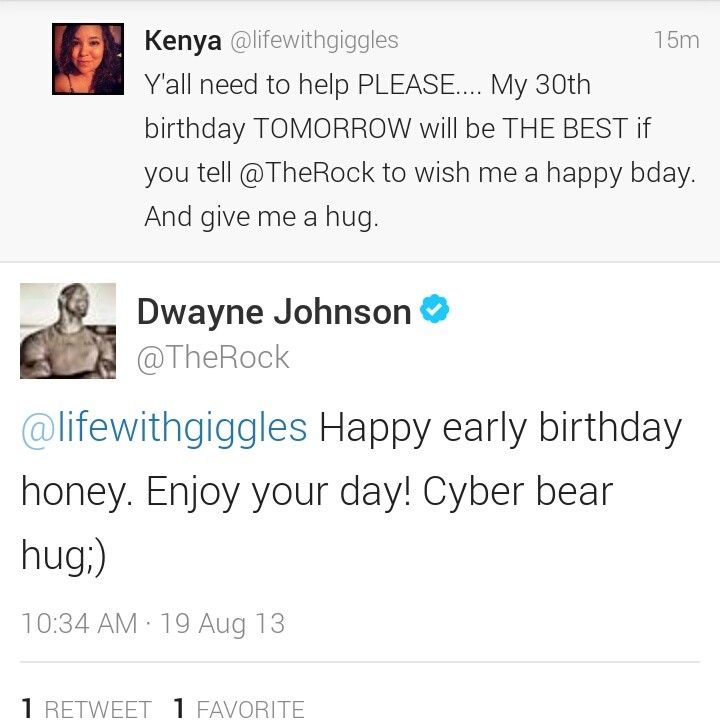This screenshot has height=720, width=720.
Task: Click the 10:34 AM time of the tweet
Action: [x=79, y=624]
